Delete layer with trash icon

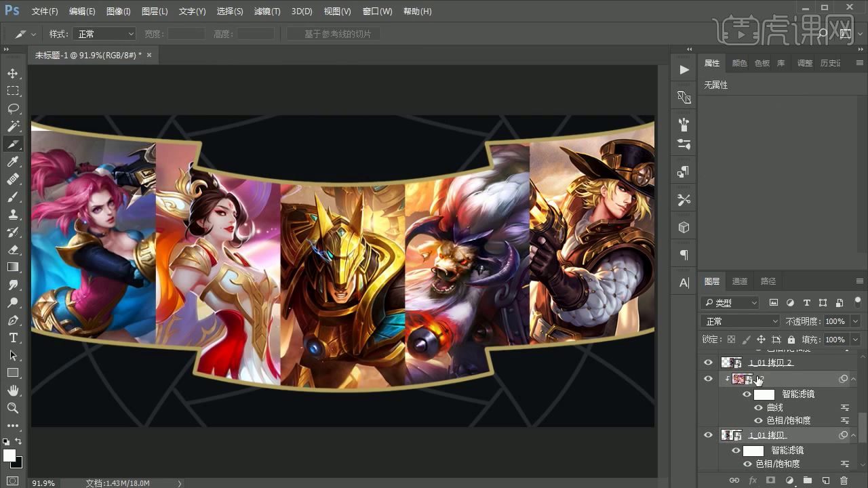844,481
